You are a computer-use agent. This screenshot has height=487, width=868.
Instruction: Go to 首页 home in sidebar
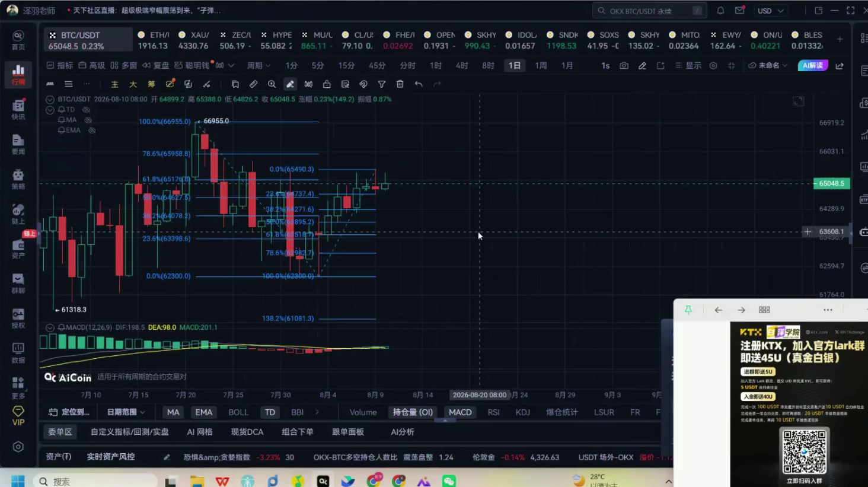coord(18,40)
